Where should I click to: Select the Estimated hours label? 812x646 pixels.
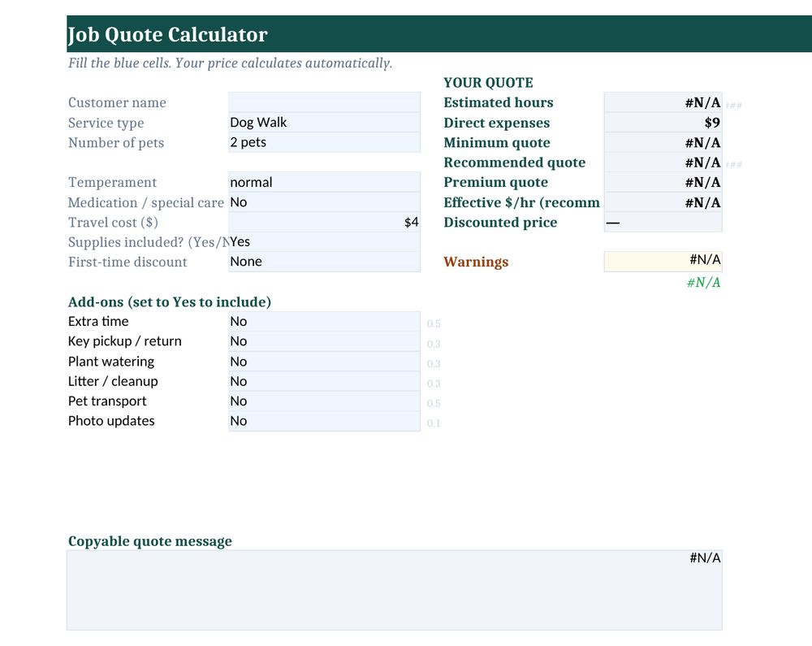(x=499, y=102)
